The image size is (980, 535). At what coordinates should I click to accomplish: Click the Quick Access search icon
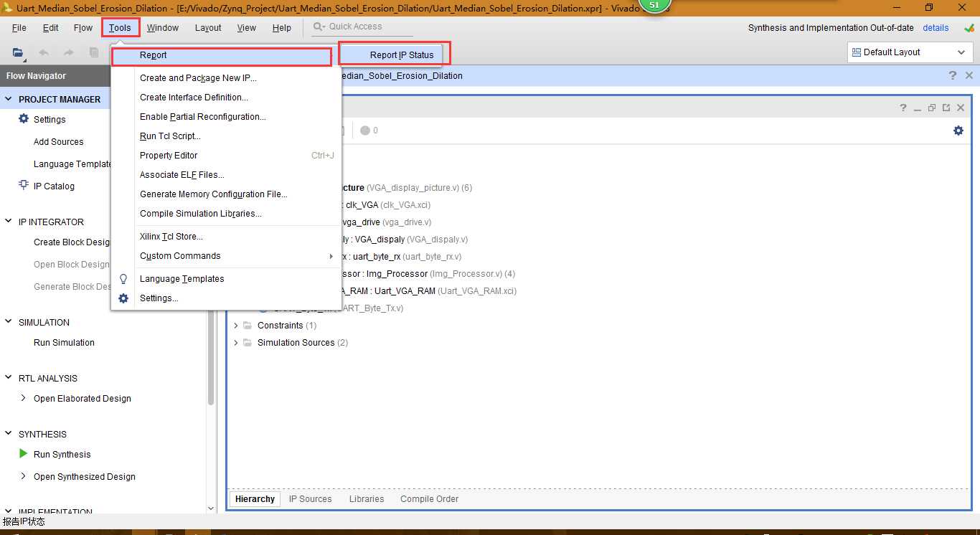point(319,27)
